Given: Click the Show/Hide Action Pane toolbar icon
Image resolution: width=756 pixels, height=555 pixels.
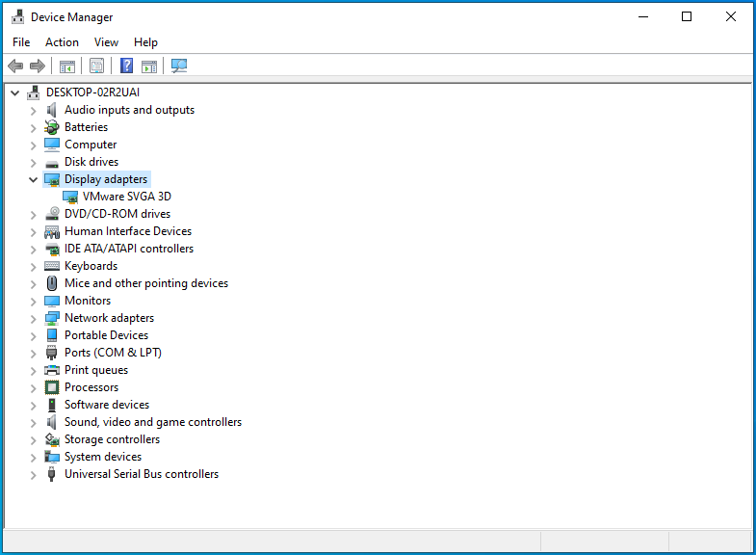Looking at the screenshot, I should click(x=149, y=66).
